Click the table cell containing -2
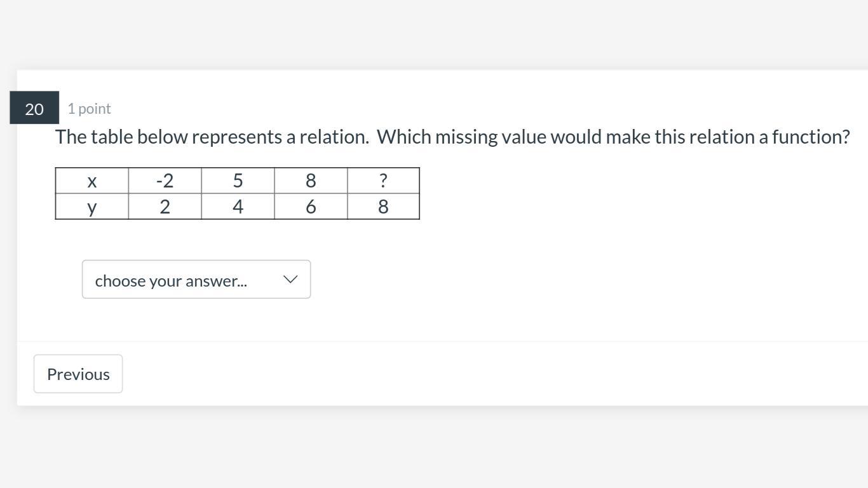The width and height of the screenshot is (868, 488). [165, 181]
